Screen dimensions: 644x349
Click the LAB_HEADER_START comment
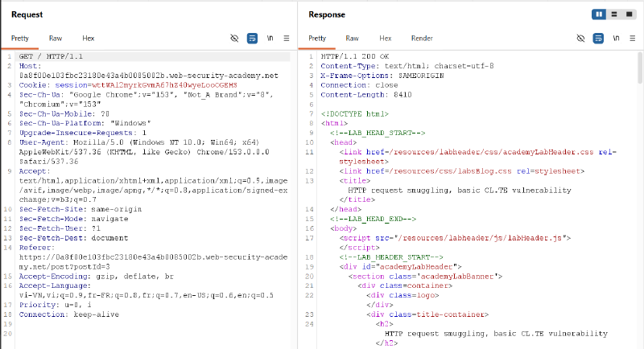[x=391, y=257]
